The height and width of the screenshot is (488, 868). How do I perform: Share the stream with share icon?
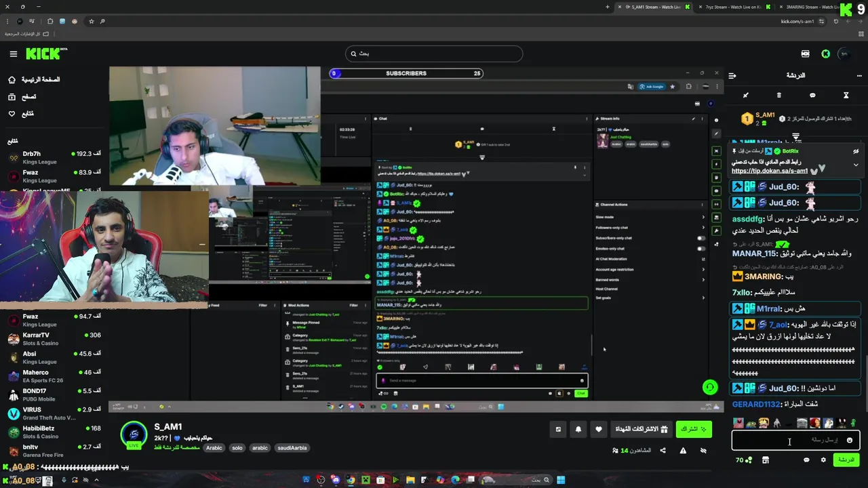(x=663, y=451)
